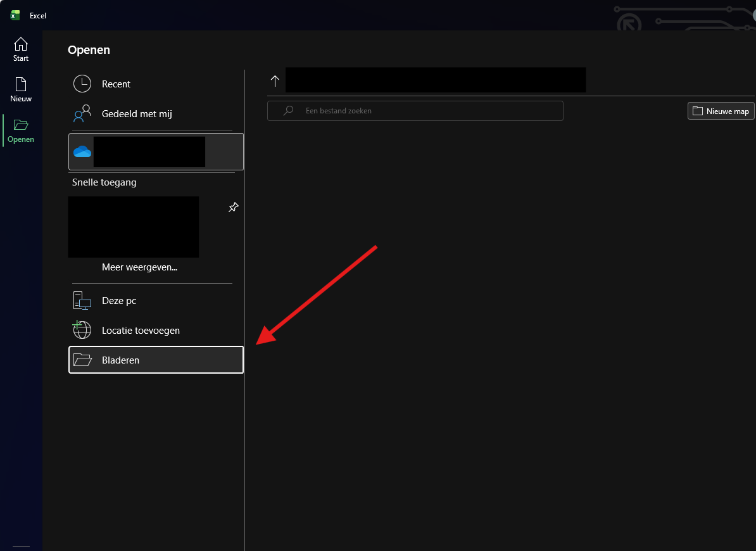Image resolution: width=756 pixels, height=551 pixels.
Task: Go up one folder level arrow
Action: point(275,81)
